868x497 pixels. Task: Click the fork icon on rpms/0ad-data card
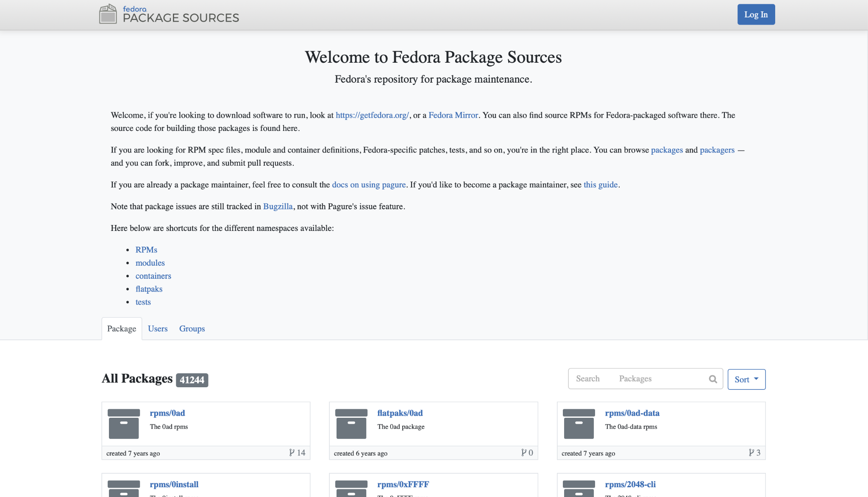pyautogui.click(x=751, y=453)
